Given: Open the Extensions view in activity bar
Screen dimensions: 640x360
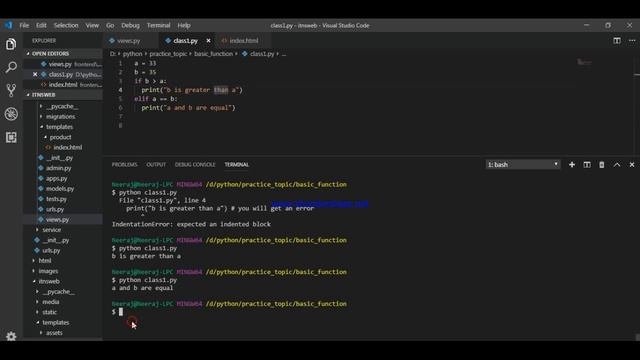Looking at the screenshot, I should coord(11,137).
